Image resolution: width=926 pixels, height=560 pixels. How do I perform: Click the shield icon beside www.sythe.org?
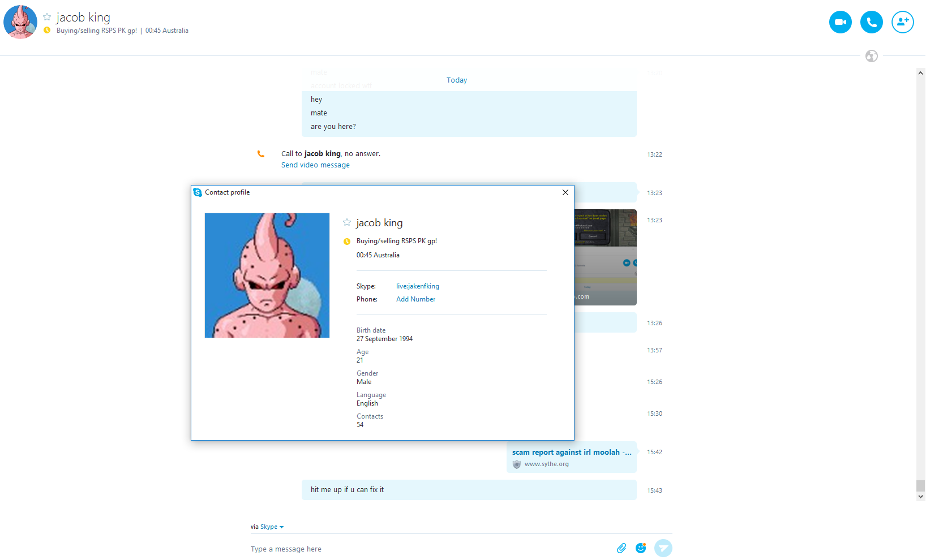[517, 464]
